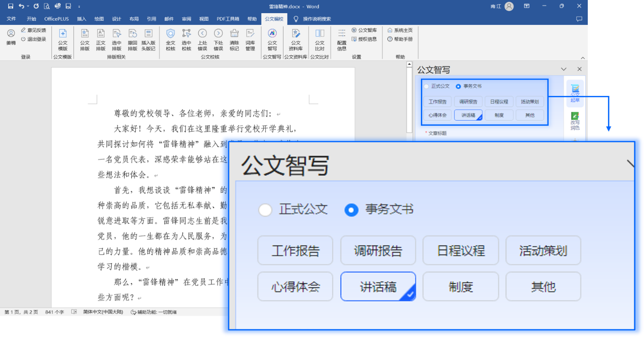Viewport: 644px width, 337px height.
Task: Clear marks with 清除标记 icon
Action: click(234, 40)
